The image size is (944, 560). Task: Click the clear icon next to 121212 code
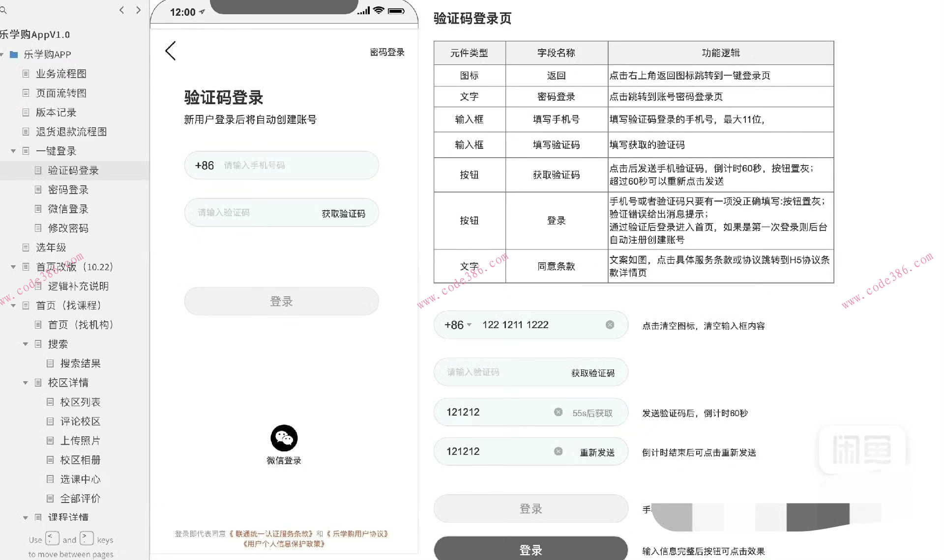pyautogui.click(x=558, y=412)
